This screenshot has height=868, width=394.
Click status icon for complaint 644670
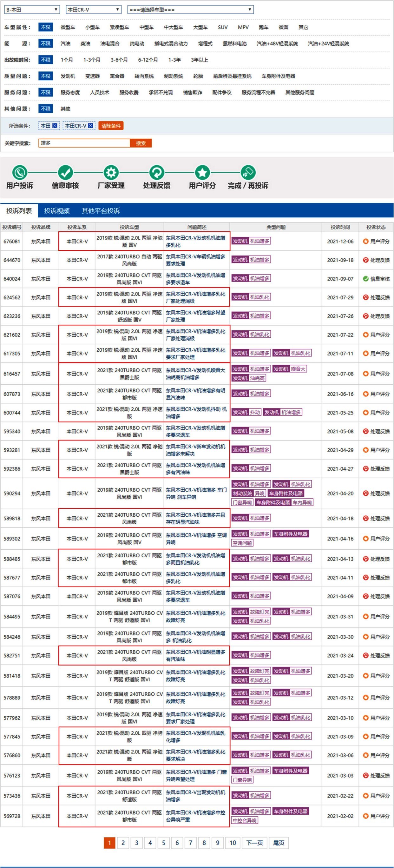[x=366, y=260]
